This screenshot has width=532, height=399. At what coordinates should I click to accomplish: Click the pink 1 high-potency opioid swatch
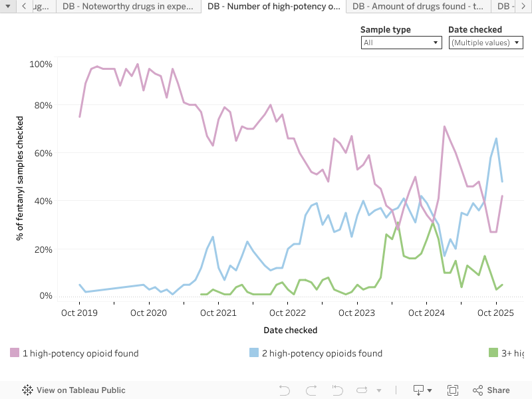pyautogui.click(x=15, y=353)
